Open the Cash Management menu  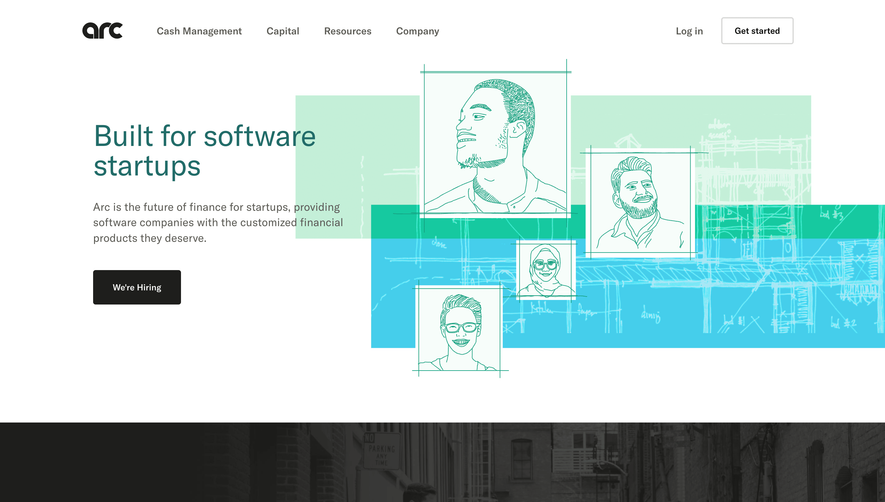(x=199, y=31)
